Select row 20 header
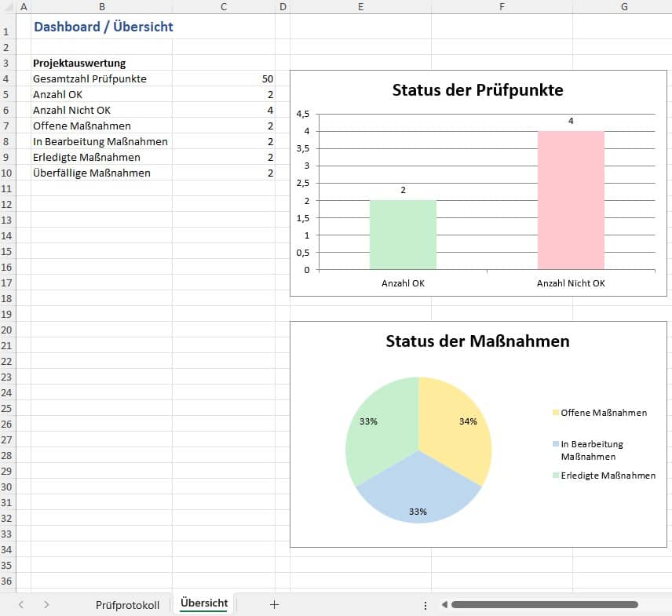 pos(6,330)
